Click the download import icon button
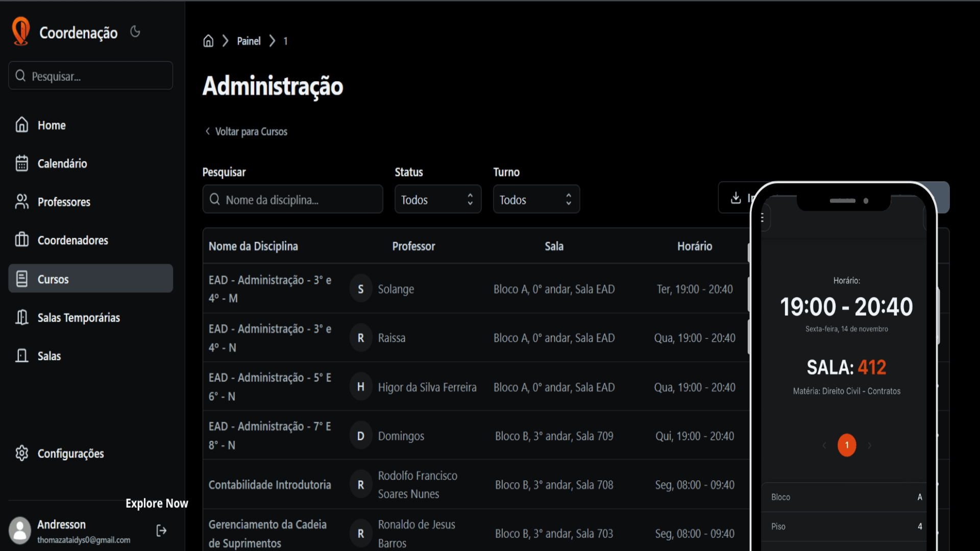Screen dimensions: 980x551 pyautogui.click(x=735, y=198)
